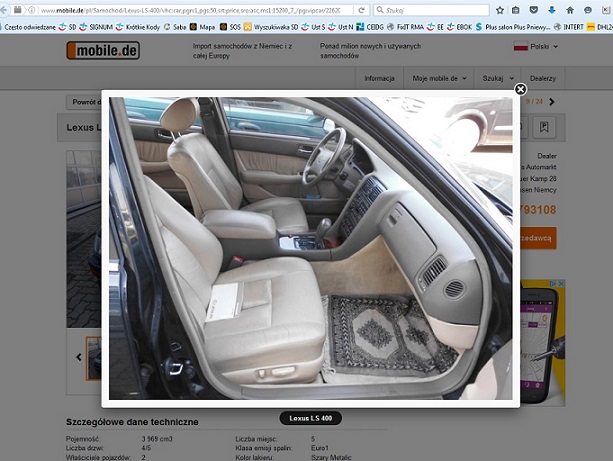Reload the page with the refresh icon

click(362, 10)
